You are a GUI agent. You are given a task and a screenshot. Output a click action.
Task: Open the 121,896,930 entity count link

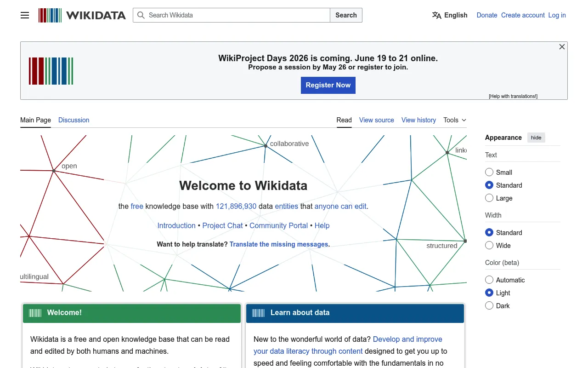236,206
